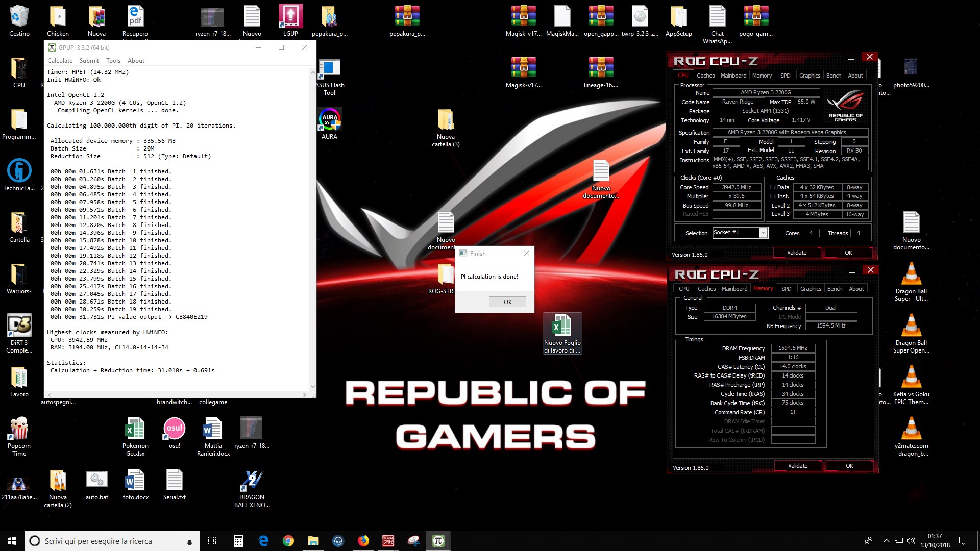Open Kefla vs Goku video file

click(911, 385)
